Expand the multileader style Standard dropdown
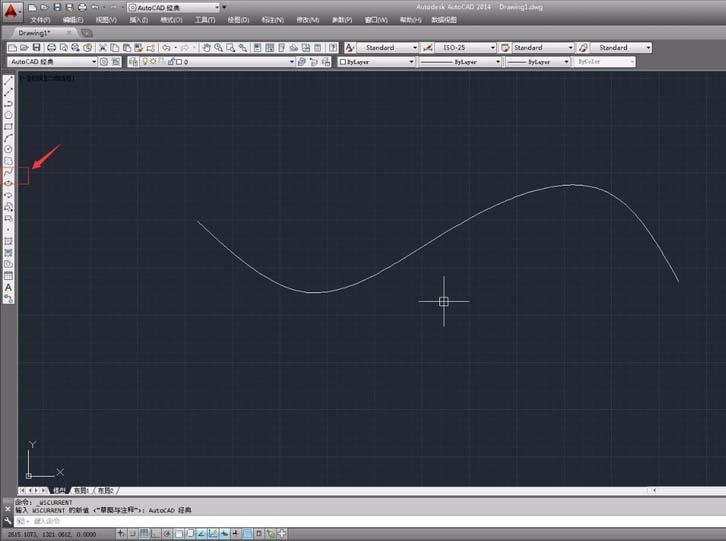 [648, 48]
